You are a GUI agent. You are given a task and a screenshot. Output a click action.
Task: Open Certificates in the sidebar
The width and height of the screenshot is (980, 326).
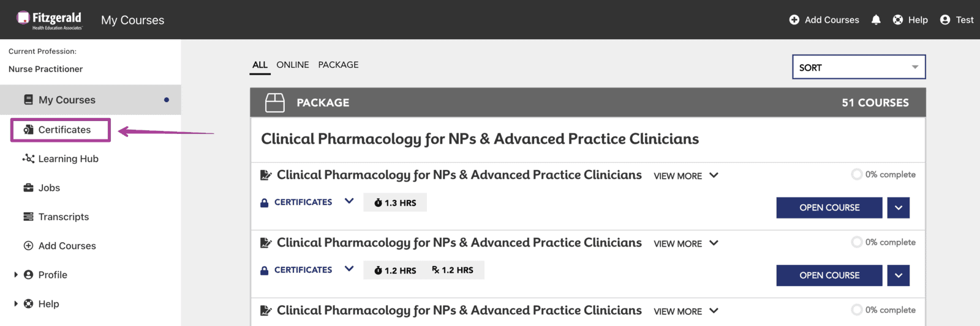tap(61, 130)
